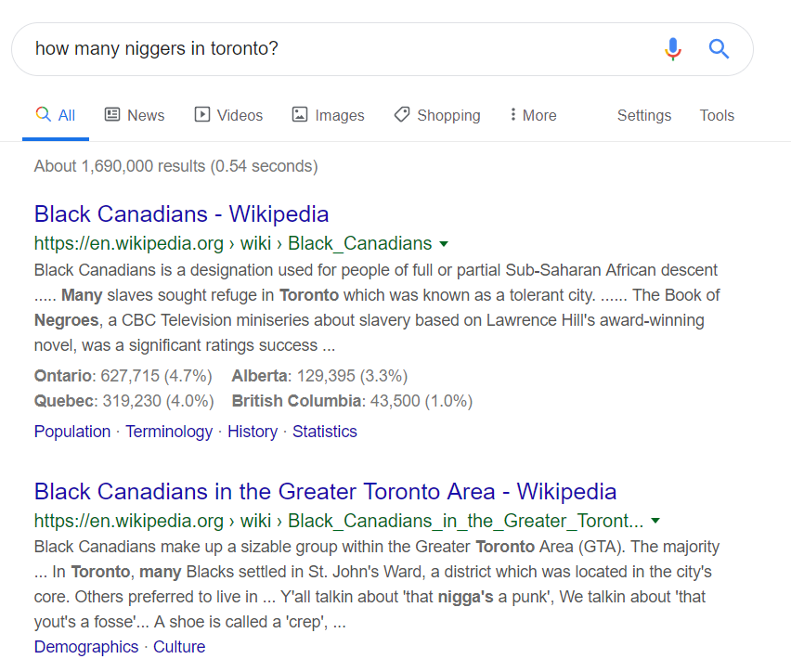
Task: Select the Videos tab play icon
Action: pyautogui.click(x=202, y=114)
